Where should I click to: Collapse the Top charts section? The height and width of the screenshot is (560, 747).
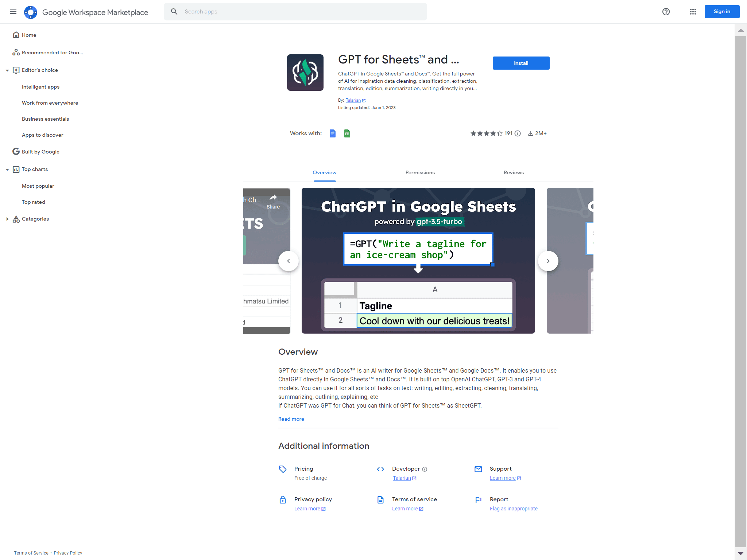7,170
